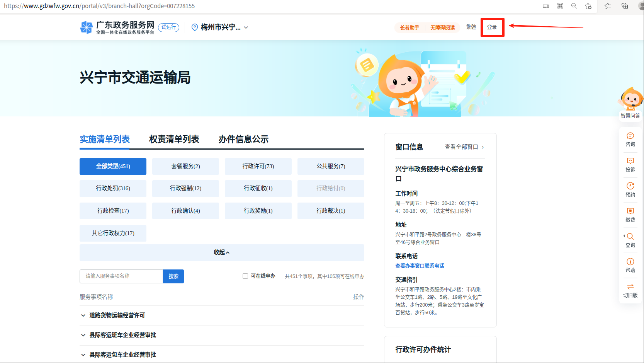Open the 梅州市兴宁 location dropdown
Viewport: 644px width, 363px height.
220,27
